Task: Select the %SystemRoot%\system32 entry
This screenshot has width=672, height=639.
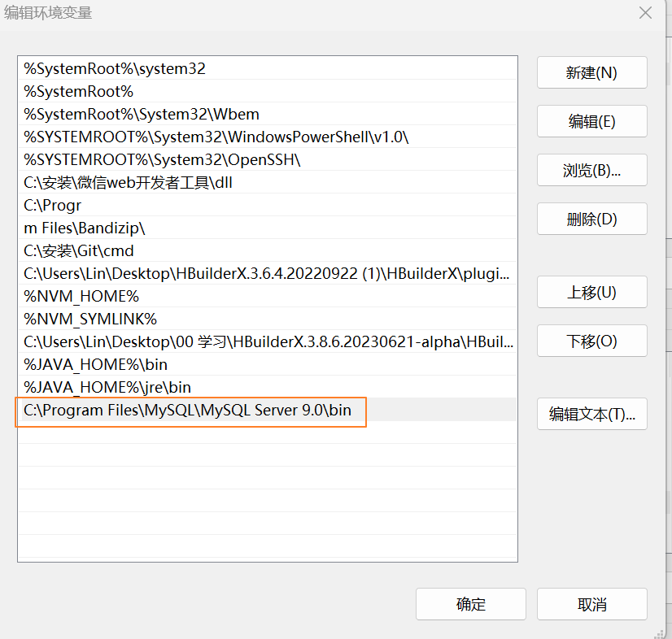Action: click(x=115, y=69)
